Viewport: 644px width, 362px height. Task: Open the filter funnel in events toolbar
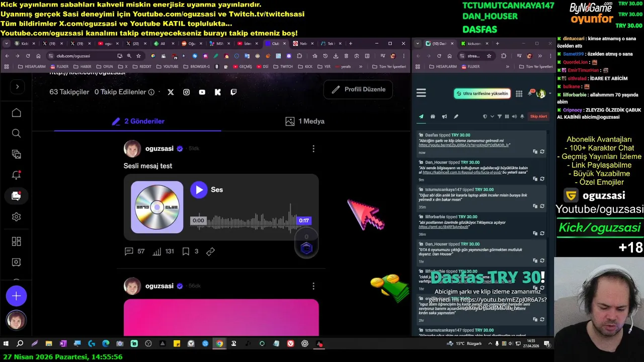500,117
